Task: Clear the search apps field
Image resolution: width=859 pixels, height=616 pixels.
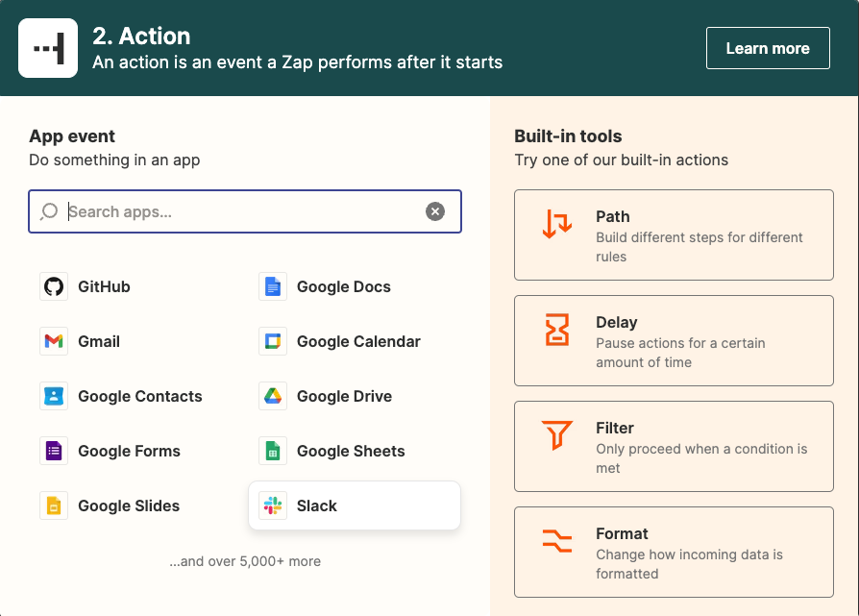Action: [435, 211]
